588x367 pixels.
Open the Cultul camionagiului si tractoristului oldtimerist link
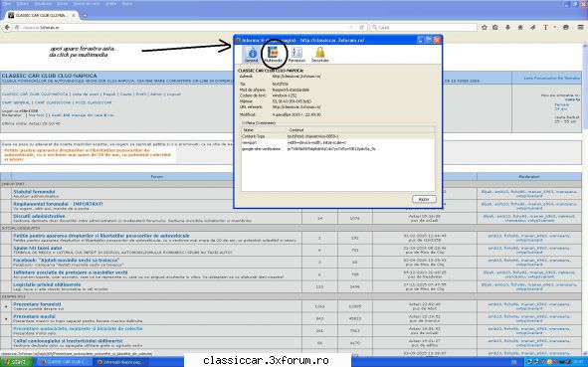point(68,341)
